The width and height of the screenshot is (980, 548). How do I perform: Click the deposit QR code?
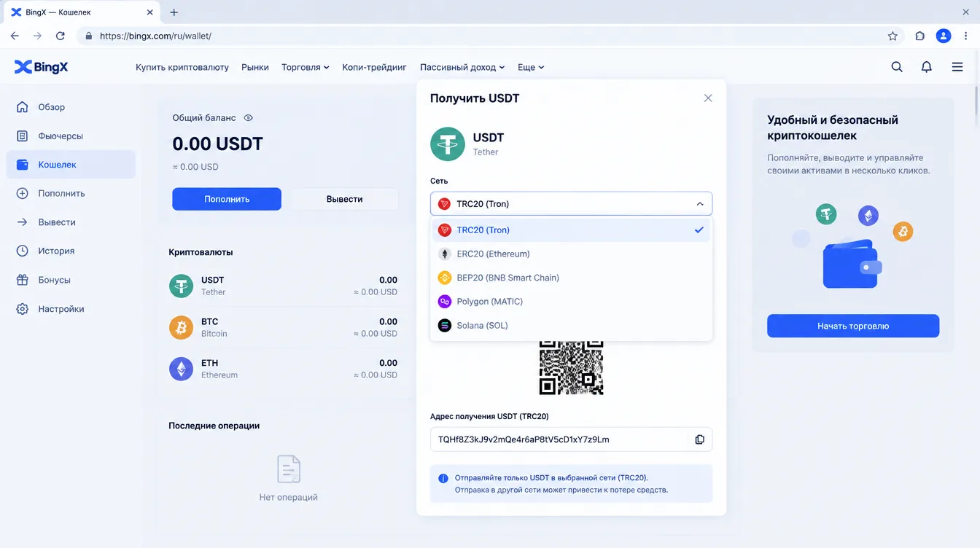coord(571,367)
